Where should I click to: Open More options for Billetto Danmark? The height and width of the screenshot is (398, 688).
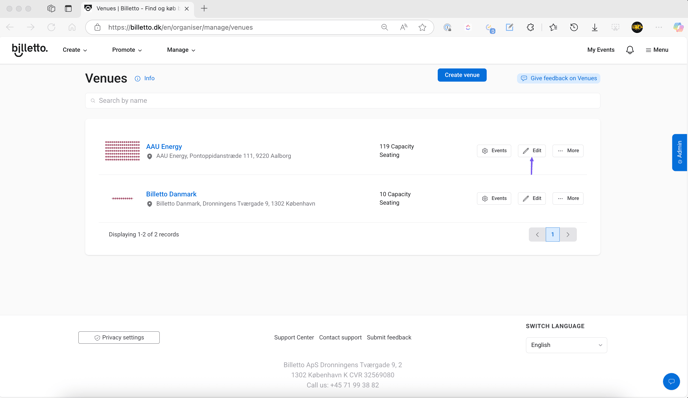click(x=568, y=198)
